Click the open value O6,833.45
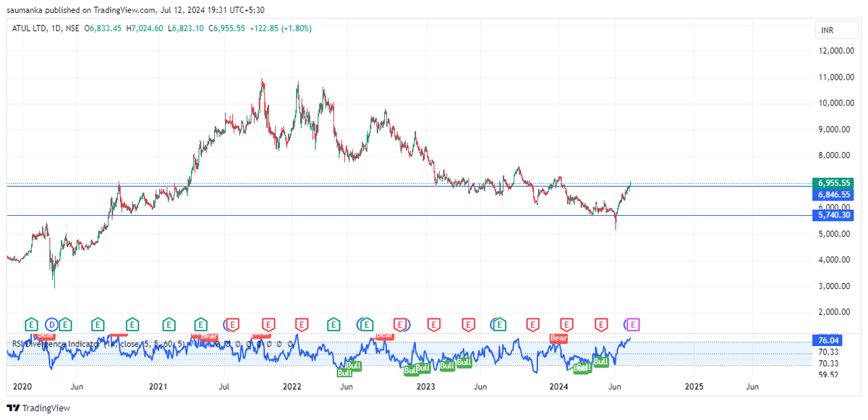Image resolution: width=868 pixels, height=420 pixels. pos(103,28)
